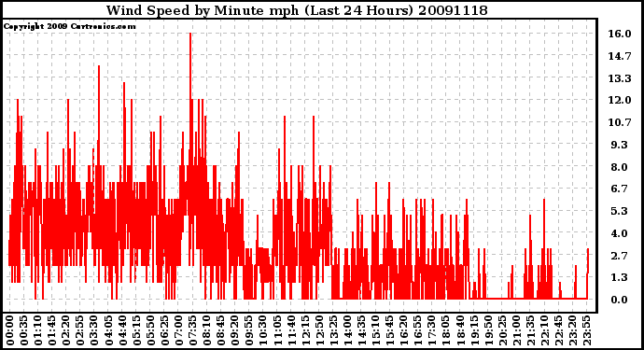
Task: Click the 03:30 time axis label
Action: click(94, 330)
